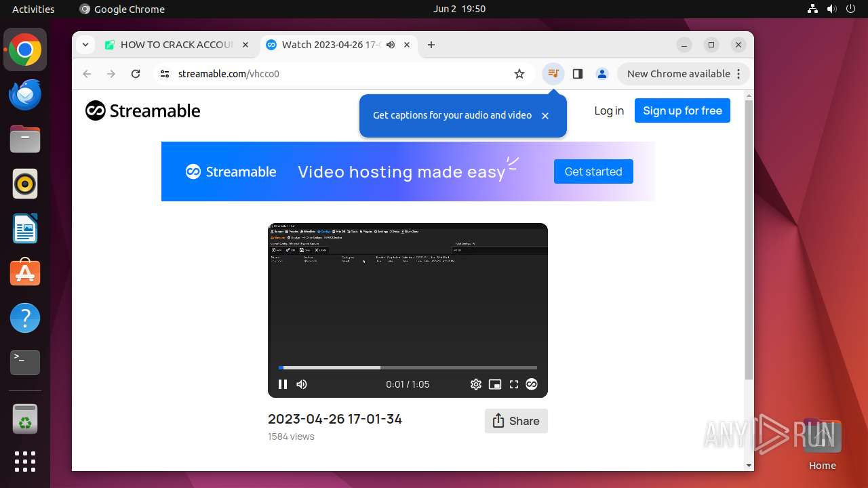Screen dimensions: 868x488
Task: Click the page vertical scrollbar
Action: pyautogui.click(x=749, y=239)
